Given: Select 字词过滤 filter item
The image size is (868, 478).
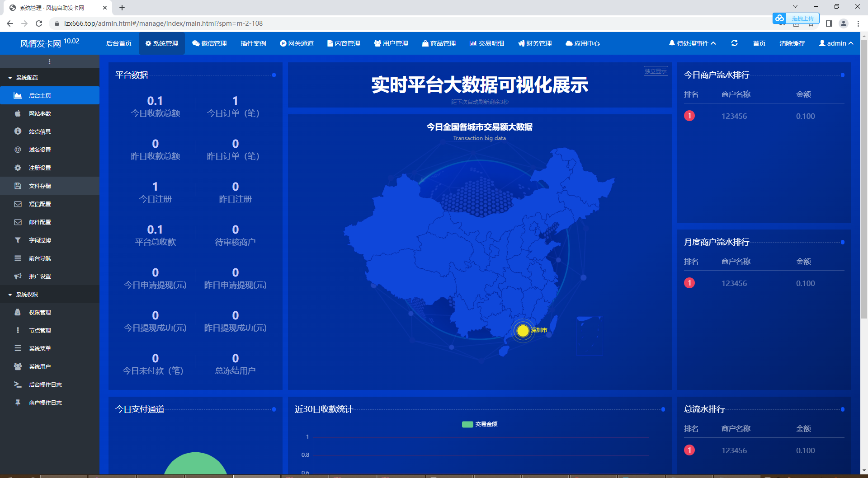Looking at the screenshot, I should tap(40, 240).
